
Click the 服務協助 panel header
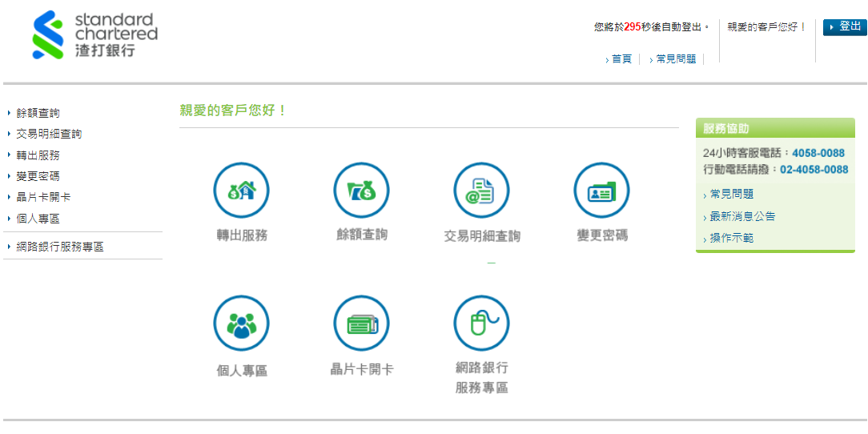[775, 129]
